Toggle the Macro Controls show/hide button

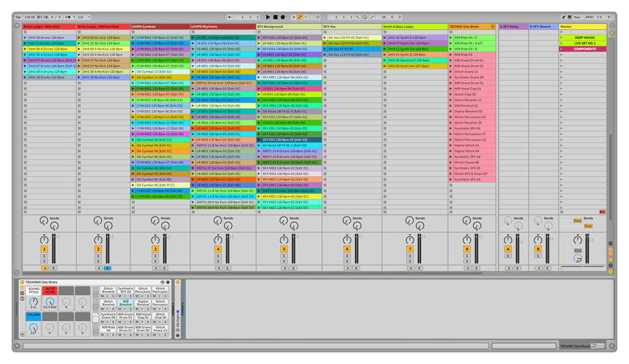[x=22, y=288]
